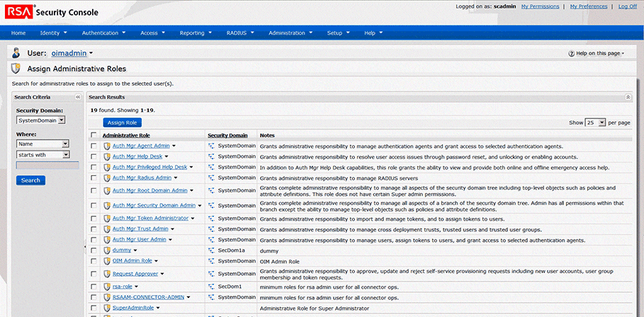Check the OIM Admin Role checkbox
The image size is (644, 317).
[x=94, y=261]
